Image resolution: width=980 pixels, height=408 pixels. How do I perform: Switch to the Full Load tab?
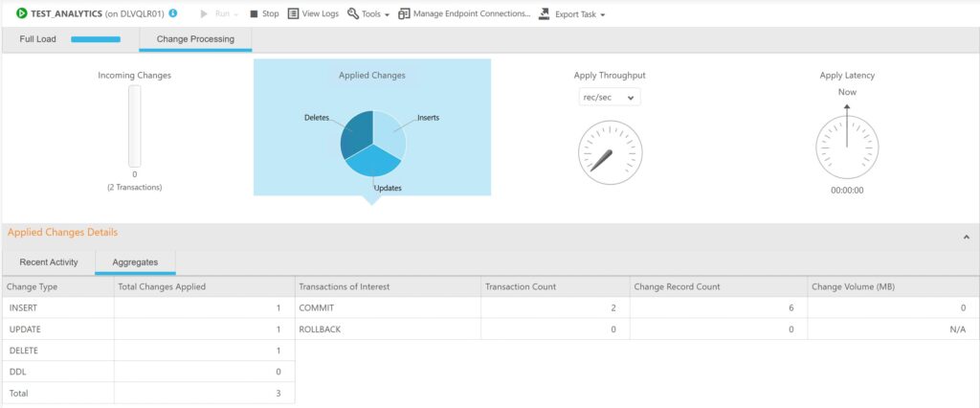[38, 39]
